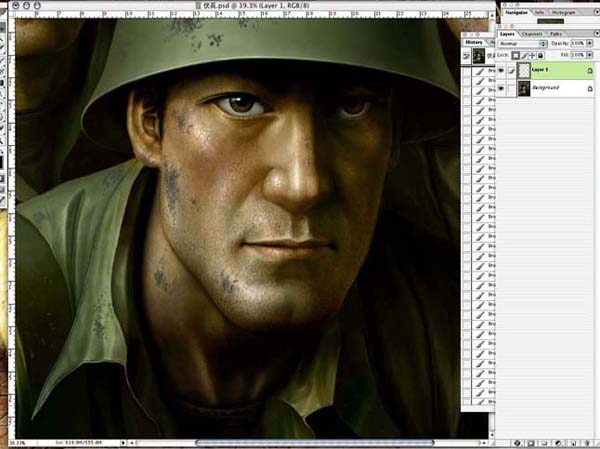600x449 pixels.
Task: Switch to the Histogram tab
Action: pyautogui.click(x=563, y=13)
